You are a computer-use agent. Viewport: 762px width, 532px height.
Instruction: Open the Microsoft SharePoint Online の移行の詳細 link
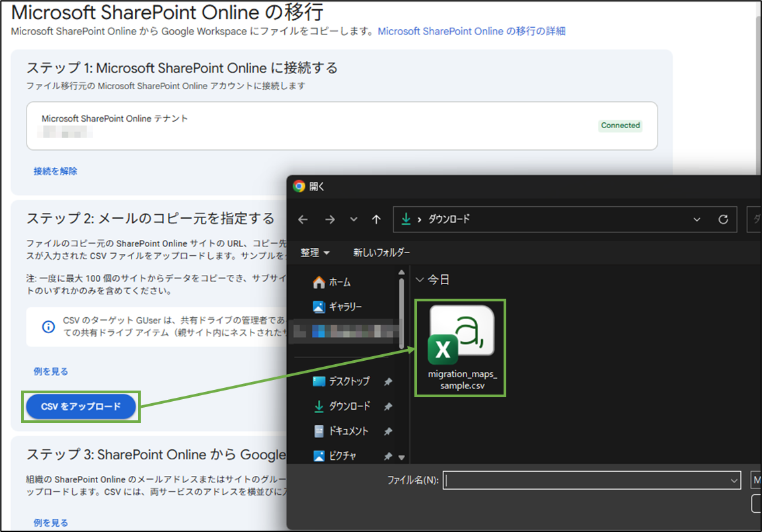[x=471, y=31]
